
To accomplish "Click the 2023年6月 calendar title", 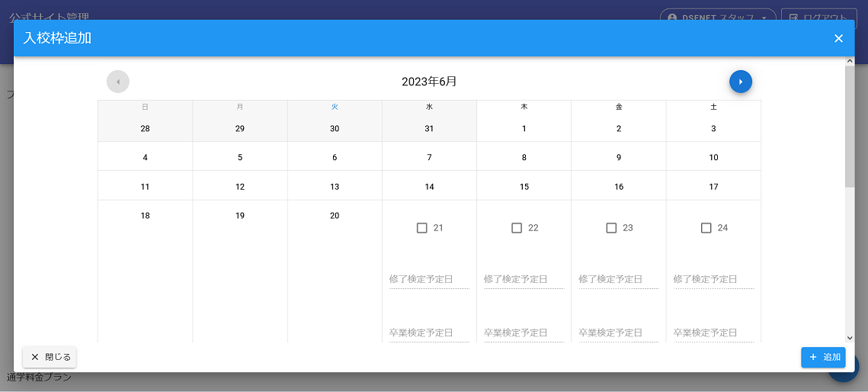I will [x=429, y=82].
